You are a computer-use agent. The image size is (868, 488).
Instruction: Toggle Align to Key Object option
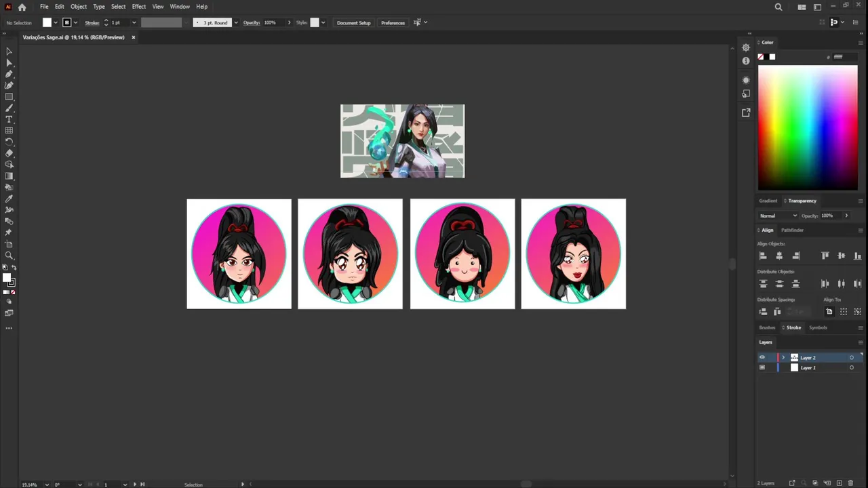coord(857,312)
